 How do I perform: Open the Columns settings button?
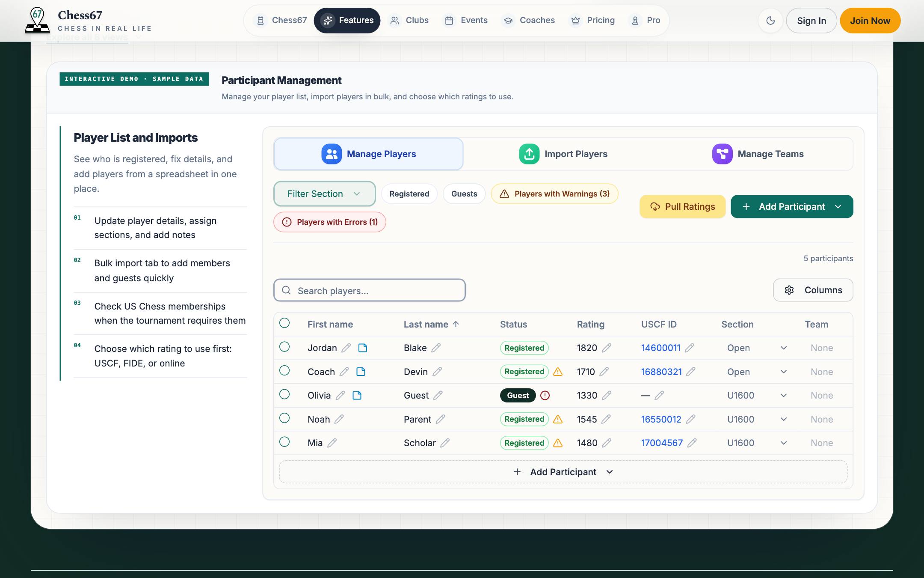813,290
